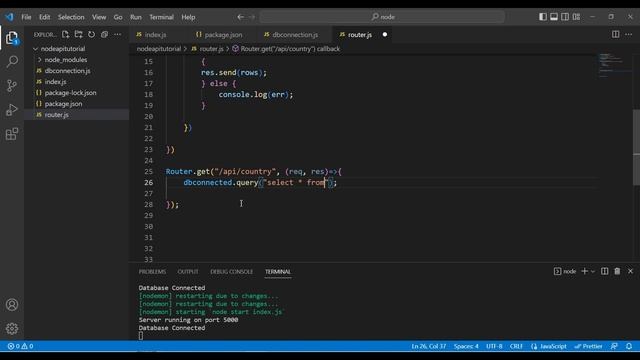This screenshot has width=640, height=360.
Task: Select the Terminal panel tab
Action: point(278,271)
